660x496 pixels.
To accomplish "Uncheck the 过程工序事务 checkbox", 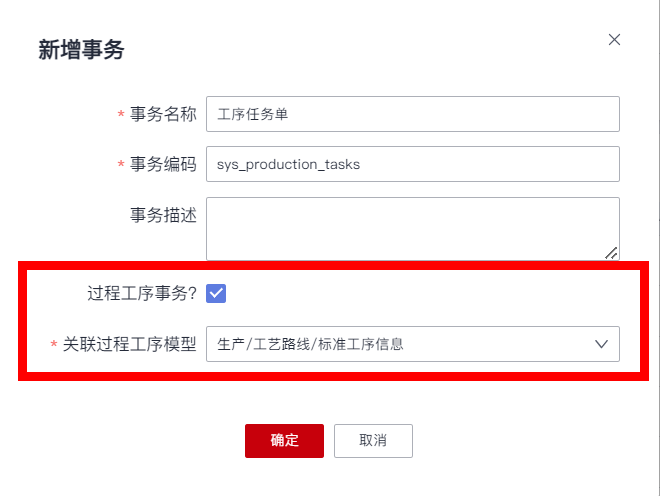I will [216, 293].
